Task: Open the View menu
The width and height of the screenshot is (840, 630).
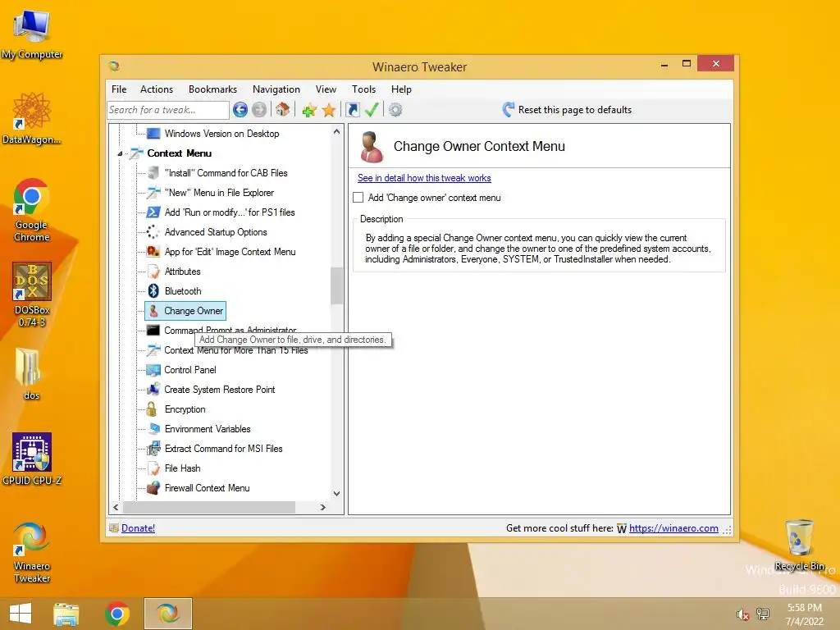Action: 326,89
